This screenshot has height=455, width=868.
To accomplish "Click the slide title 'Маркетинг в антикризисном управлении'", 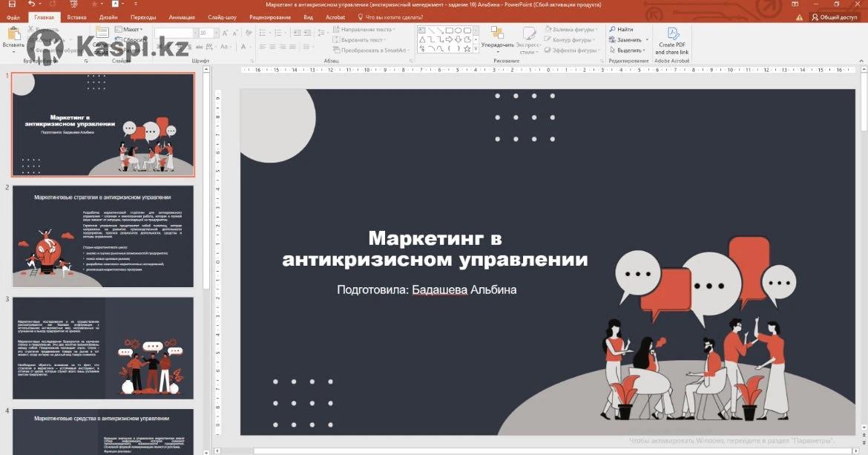I will (435, 249).
